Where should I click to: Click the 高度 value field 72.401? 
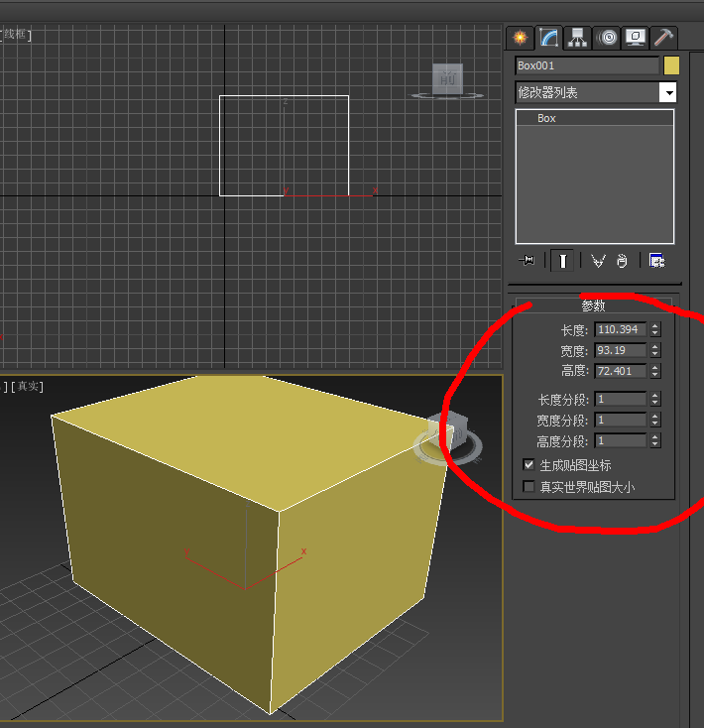click(x=620, y=371)
